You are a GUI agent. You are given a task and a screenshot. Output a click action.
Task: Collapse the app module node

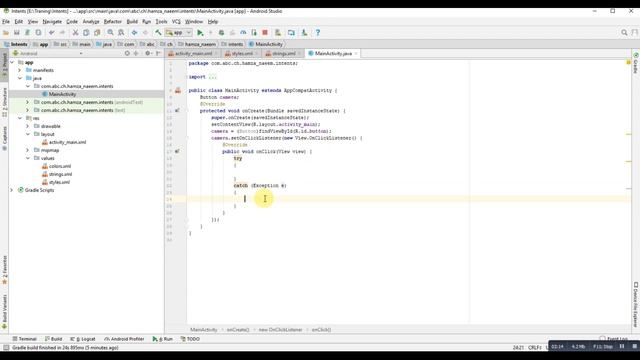coord(12,62)
